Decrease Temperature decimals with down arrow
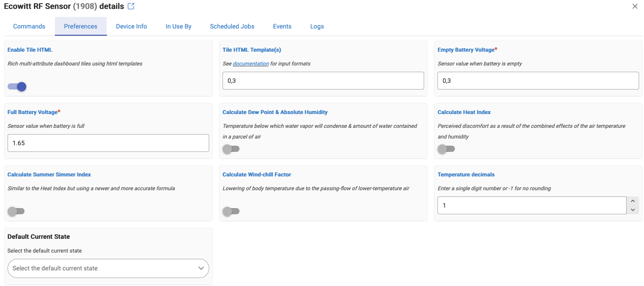This screenshot has height=286, width=644. 633,210
